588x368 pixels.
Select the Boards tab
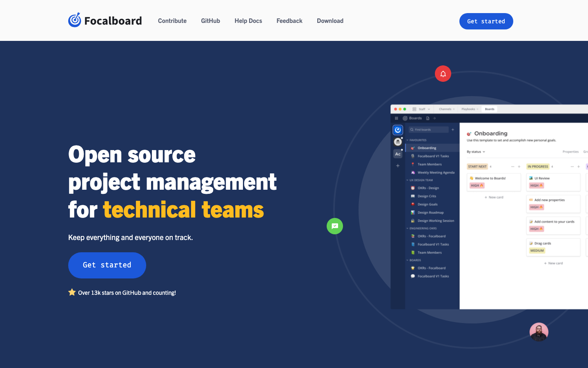tap(490, 109)
